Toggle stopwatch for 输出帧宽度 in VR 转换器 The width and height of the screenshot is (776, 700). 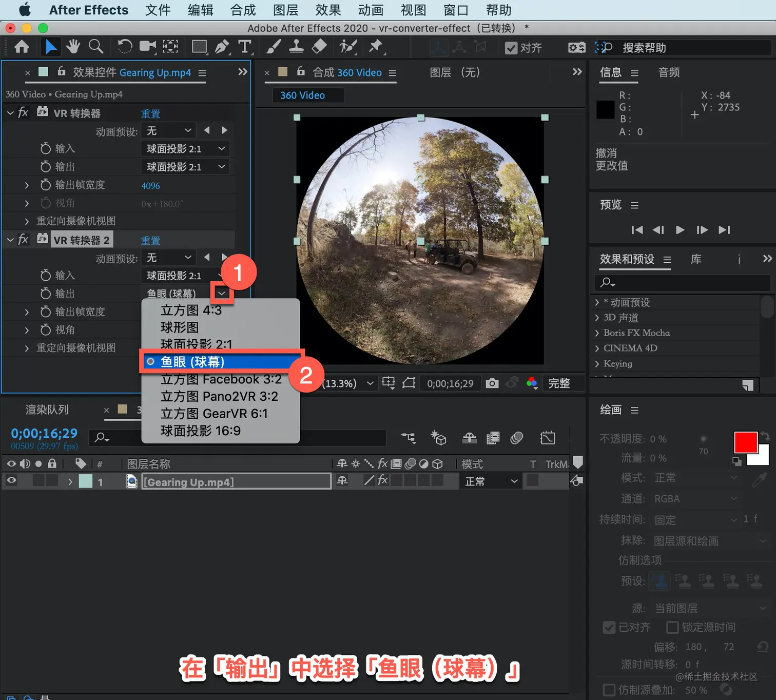click(x=46, y=185)
